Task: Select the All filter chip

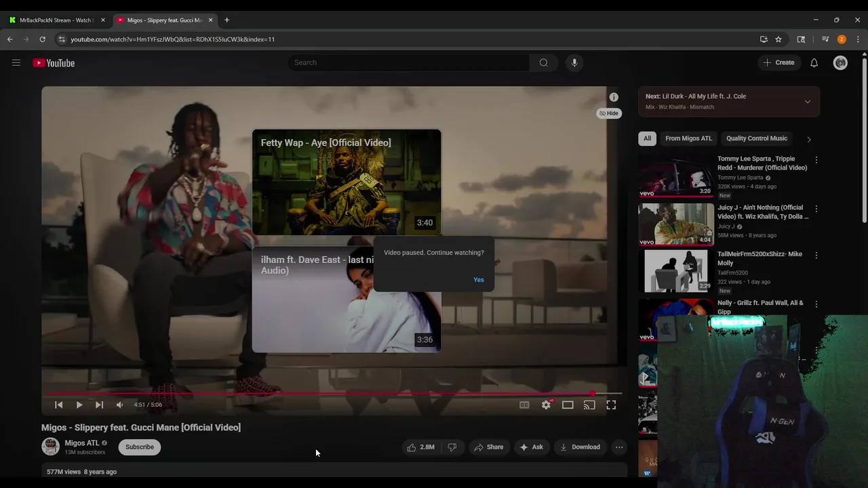Action: tap(647, 138)
